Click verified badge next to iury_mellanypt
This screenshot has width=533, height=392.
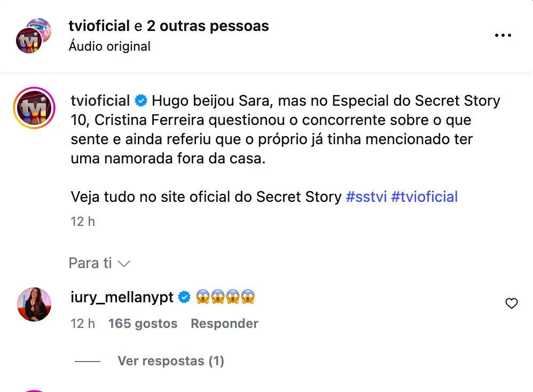(184, 297)
